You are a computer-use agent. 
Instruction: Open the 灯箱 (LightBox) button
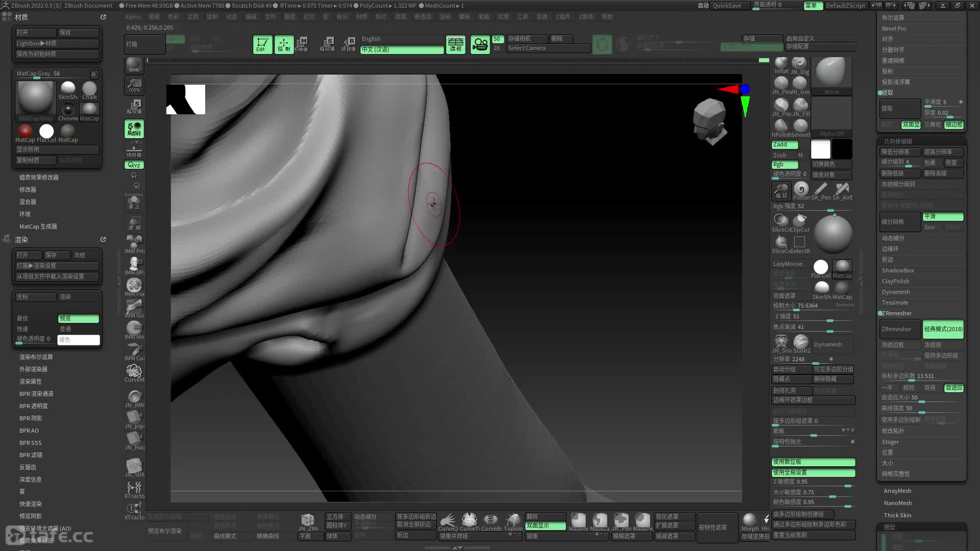144,44
